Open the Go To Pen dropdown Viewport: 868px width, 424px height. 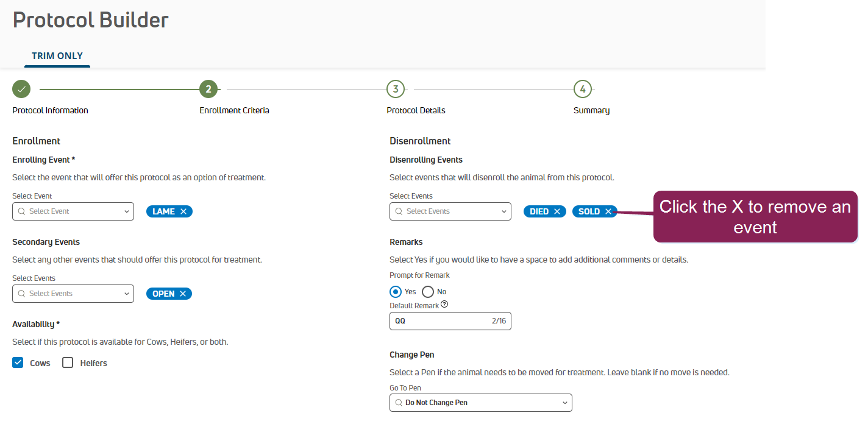[x=481, y=403]
